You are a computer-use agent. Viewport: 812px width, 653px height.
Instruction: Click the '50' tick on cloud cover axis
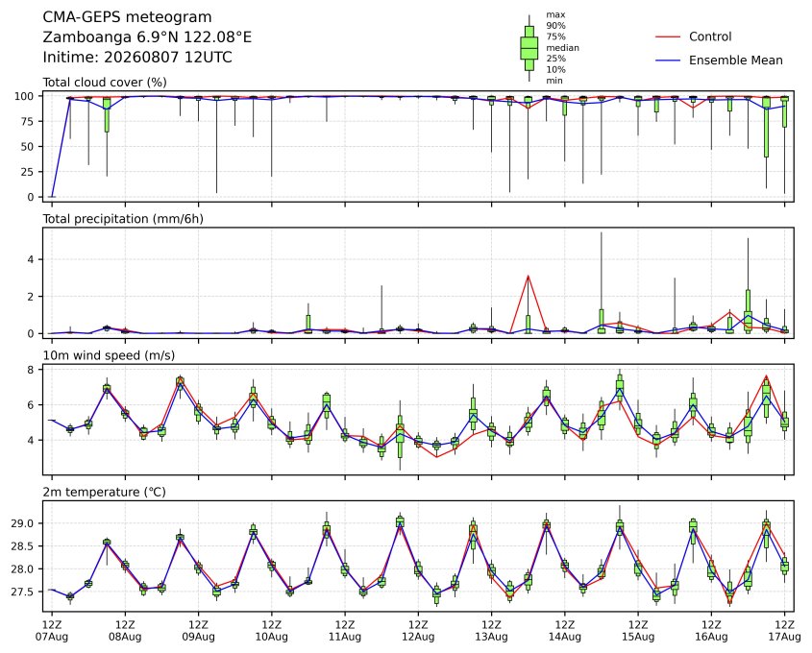point(28,146)
